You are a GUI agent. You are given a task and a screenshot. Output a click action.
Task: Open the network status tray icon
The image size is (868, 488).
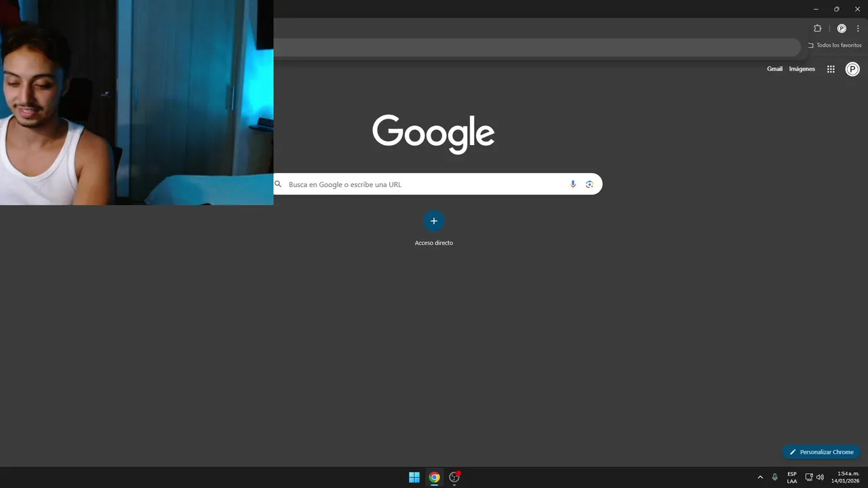(809, 477)
